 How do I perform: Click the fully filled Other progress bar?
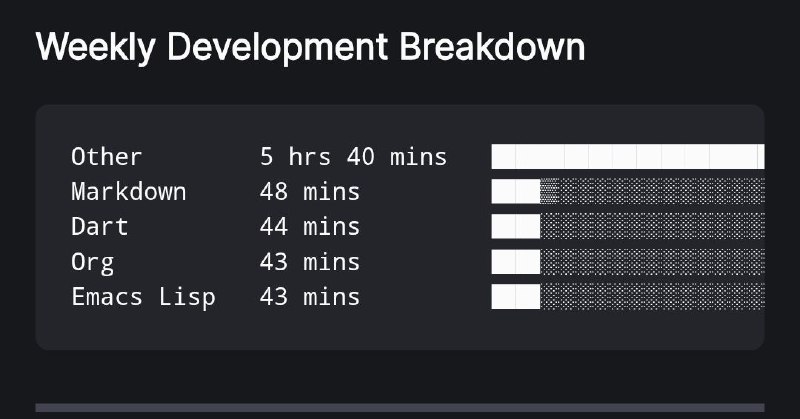tap(627, 157)
